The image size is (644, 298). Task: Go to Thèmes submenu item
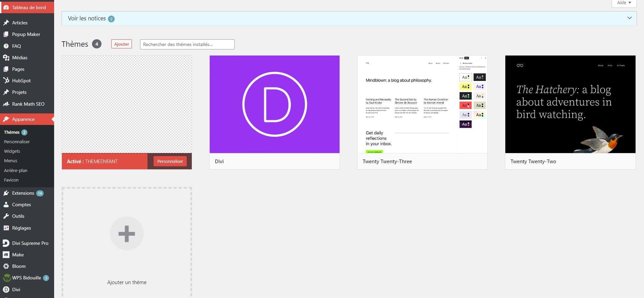pyautogui.click(x=12, y=132)
